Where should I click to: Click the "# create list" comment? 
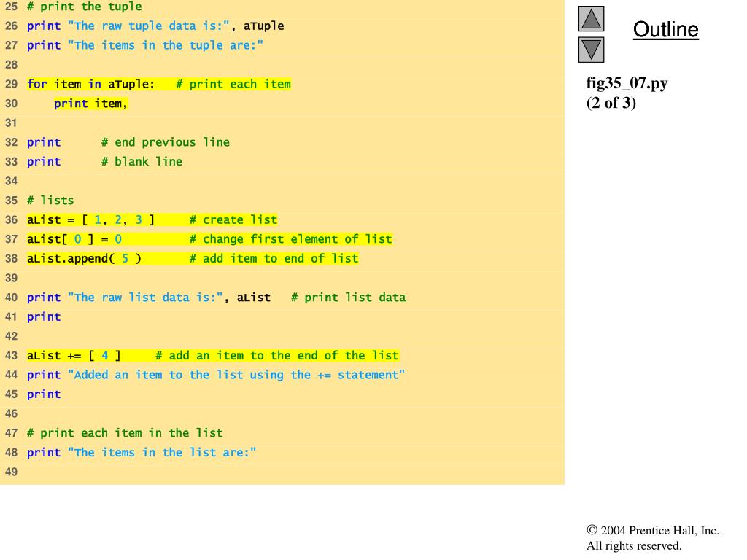233,220
